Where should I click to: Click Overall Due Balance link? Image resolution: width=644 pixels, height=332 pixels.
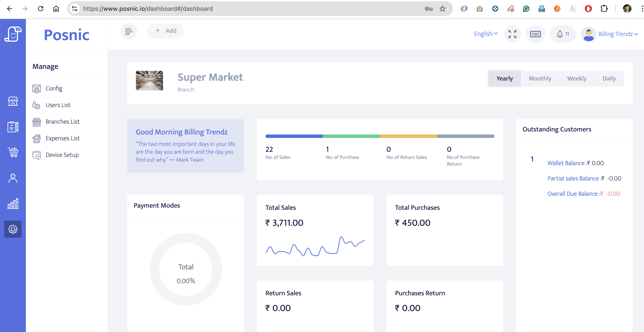coord(572,194)
